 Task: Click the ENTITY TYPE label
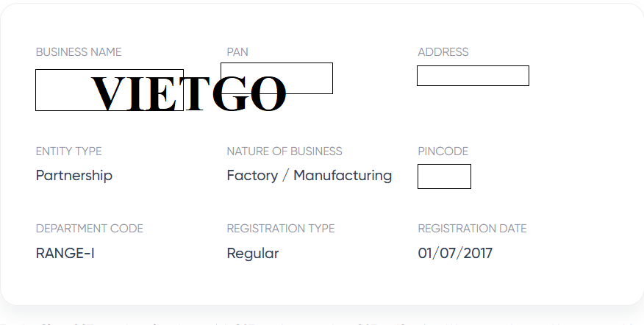69,151
